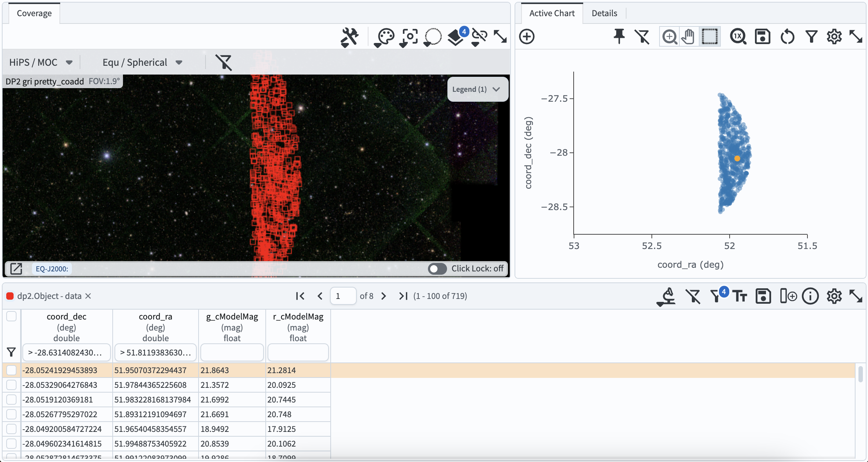868x462 pixels.
Task: Click the pop-out icon beside EQ-J2000
Action: coord(16,269)
